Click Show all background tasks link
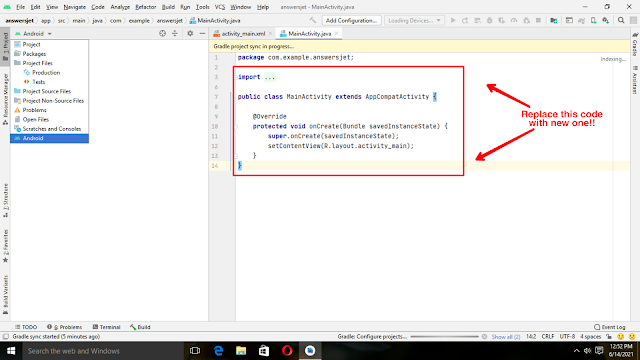 (x=506, y=337)
